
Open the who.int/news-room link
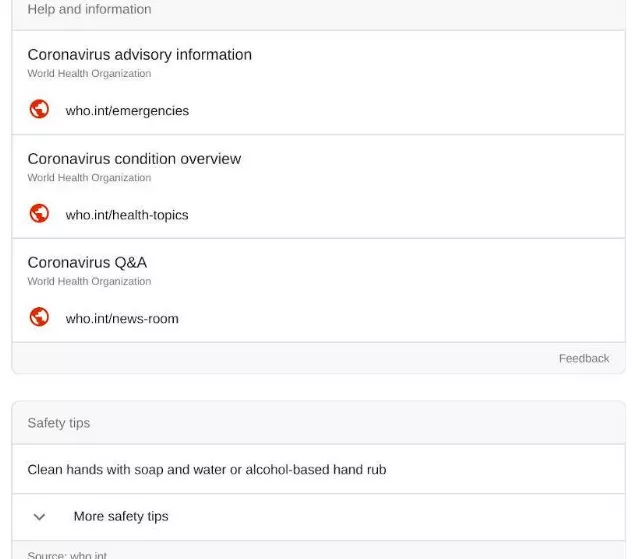122,318
